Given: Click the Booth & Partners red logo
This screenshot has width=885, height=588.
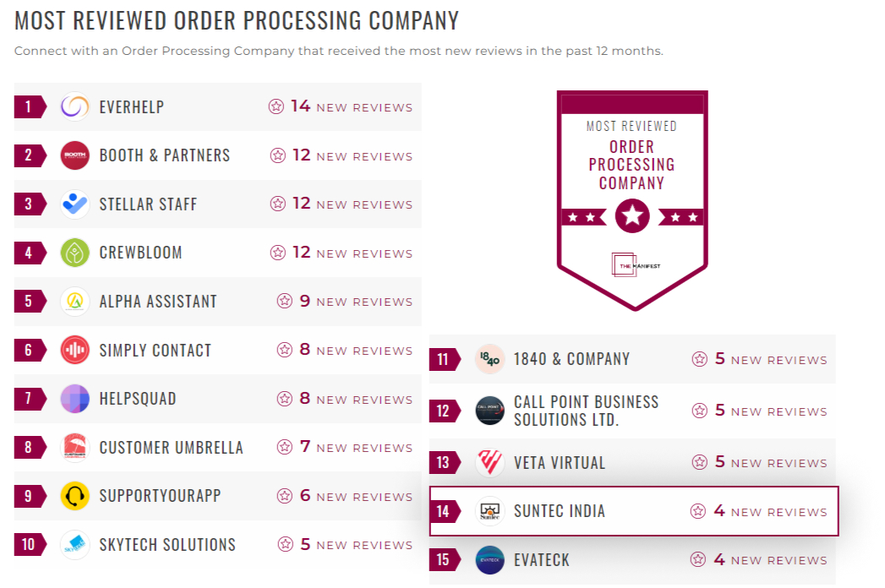Looking at the screenshot, I should point(75,155).
